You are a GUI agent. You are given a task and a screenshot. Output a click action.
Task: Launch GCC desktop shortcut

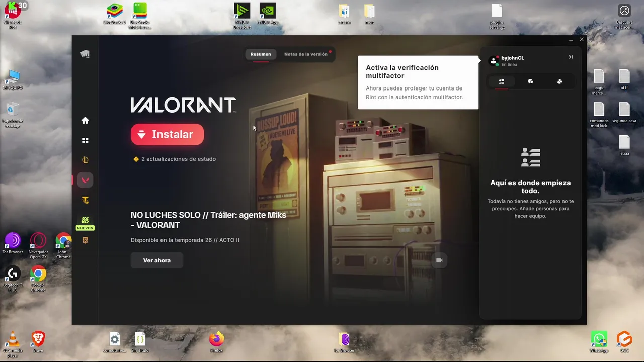point(624,342)
